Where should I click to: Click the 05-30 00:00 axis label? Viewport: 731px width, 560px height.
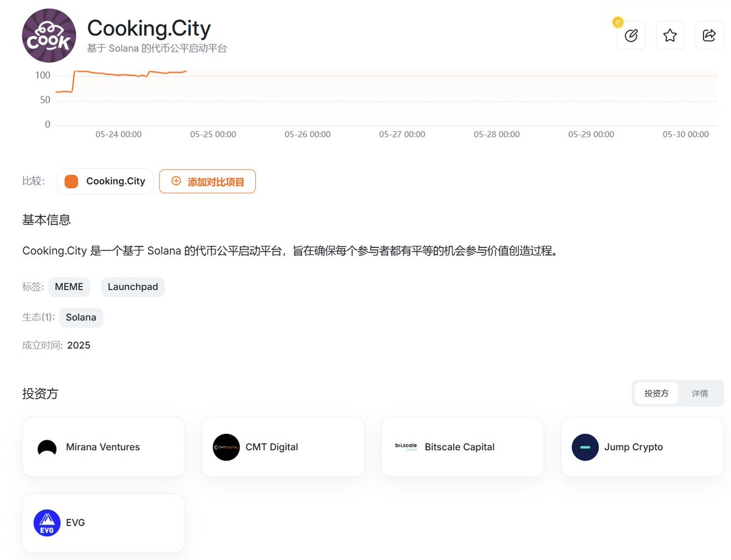[686, 134]
